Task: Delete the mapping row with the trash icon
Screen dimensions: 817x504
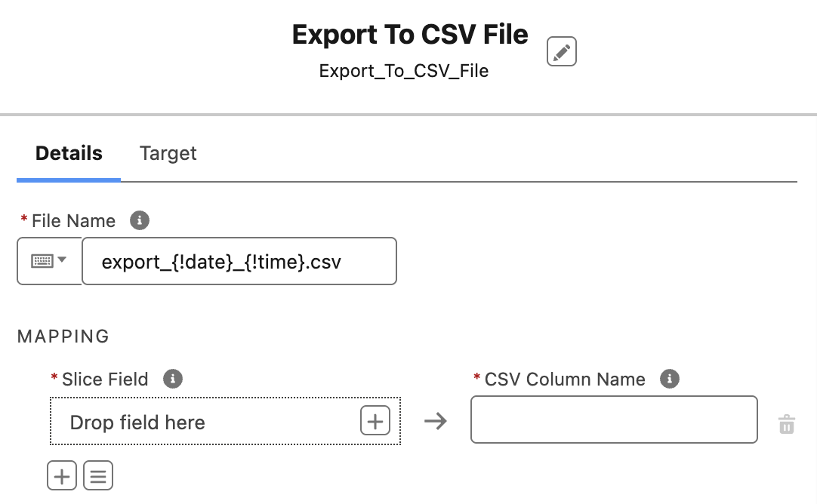Action: (x=787, y=424)
